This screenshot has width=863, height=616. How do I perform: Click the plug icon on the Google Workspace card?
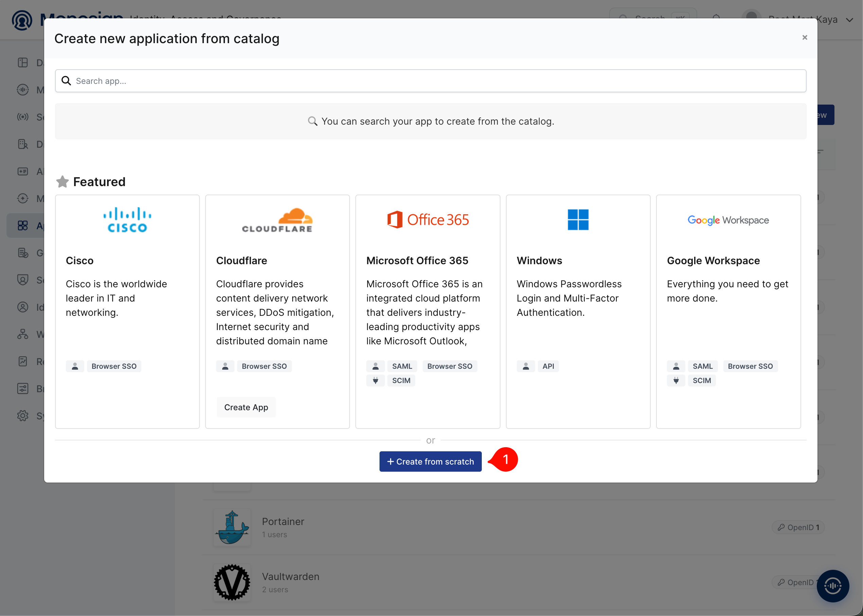coord(676,380)
